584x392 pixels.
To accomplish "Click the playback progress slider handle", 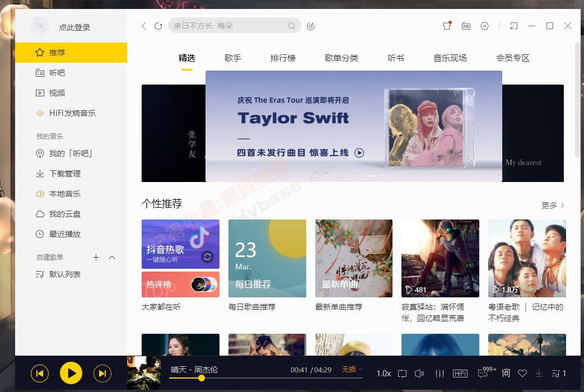I will point(202,378).
